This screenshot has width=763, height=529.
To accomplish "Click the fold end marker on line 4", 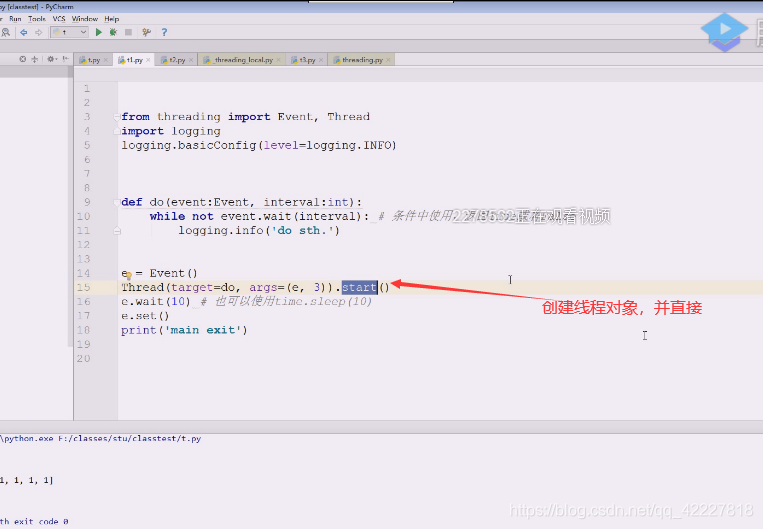I will (117, 131).
